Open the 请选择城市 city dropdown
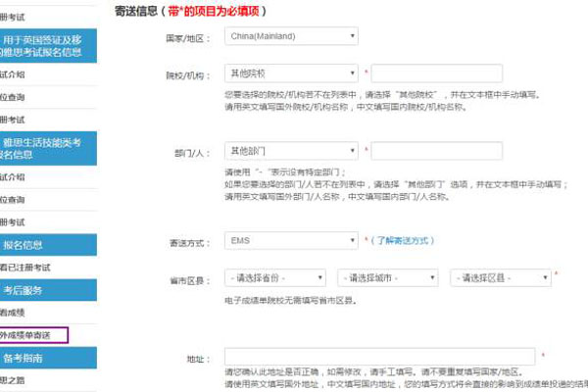 [x=387, y=277]
